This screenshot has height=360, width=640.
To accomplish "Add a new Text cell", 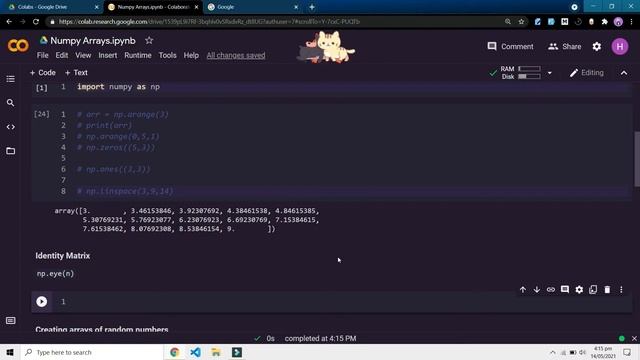I will (x=76, y=73).
